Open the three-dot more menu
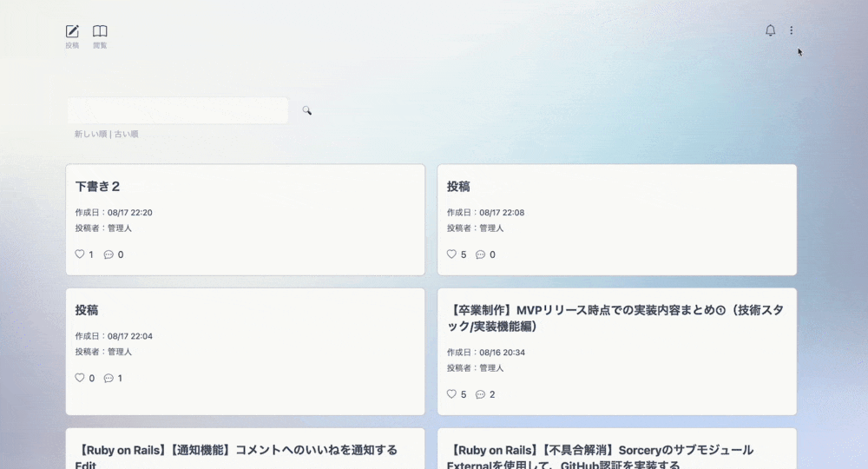Viewport: 868px width, 469px height. coord(791,30)
